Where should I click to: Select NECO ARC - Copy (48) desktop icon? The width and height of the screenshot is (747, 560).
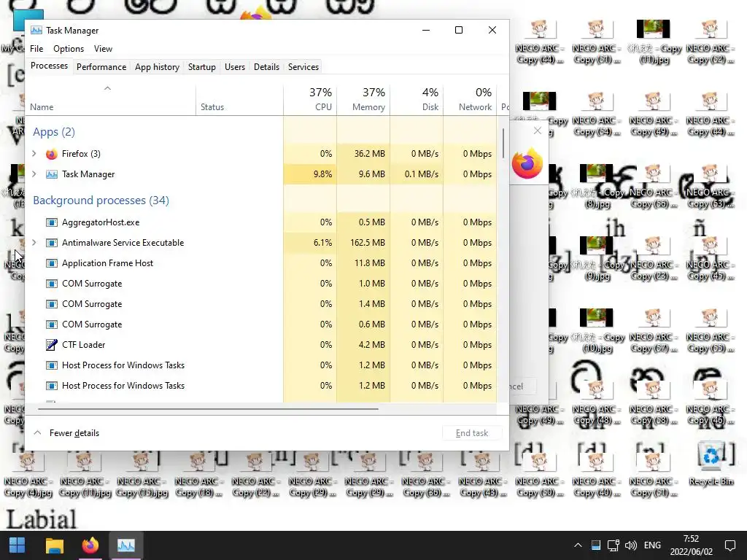(x=595, y=403)
